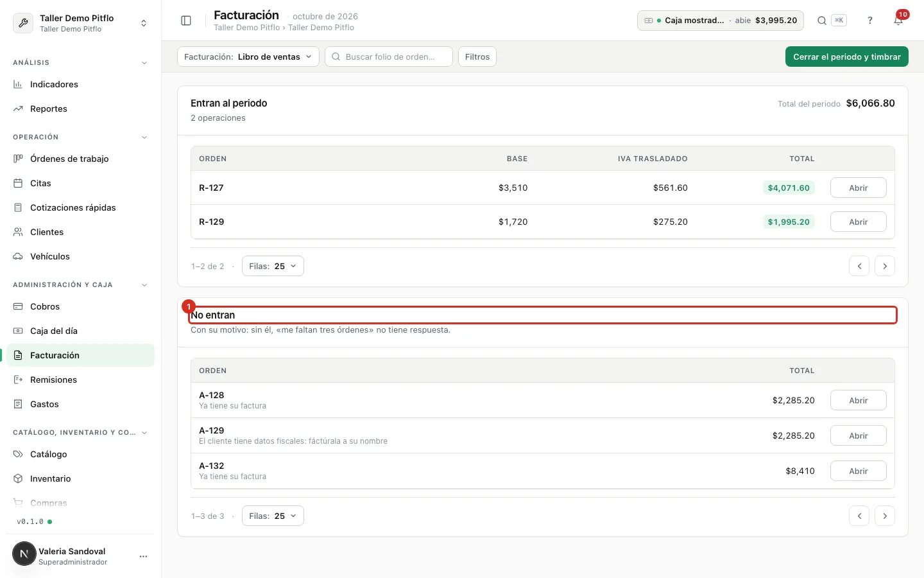Collapse the Análisis sidebar group
The width and height of the screenshot is (924, 578).
(144, 63)
